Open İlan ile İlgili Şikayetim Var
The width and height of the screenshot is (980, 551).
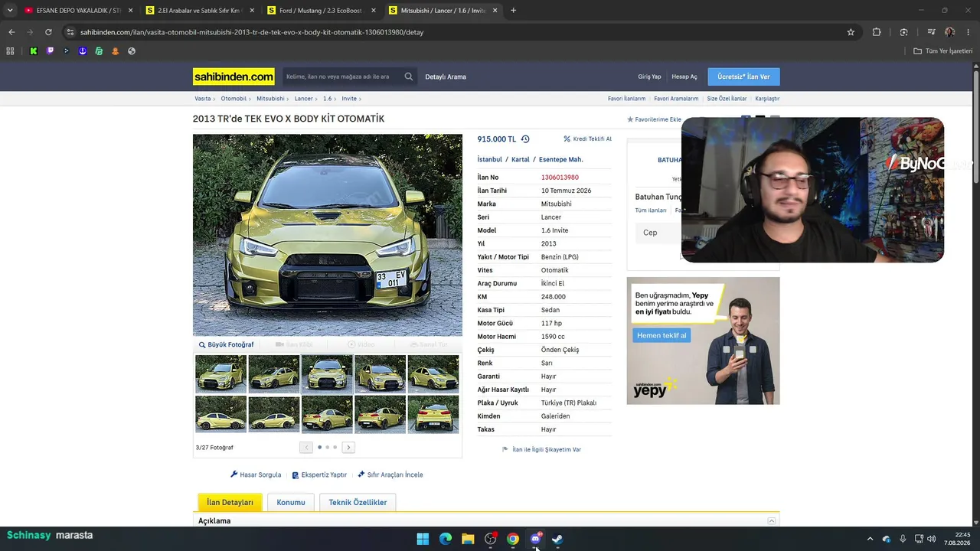tap(541, 449)
